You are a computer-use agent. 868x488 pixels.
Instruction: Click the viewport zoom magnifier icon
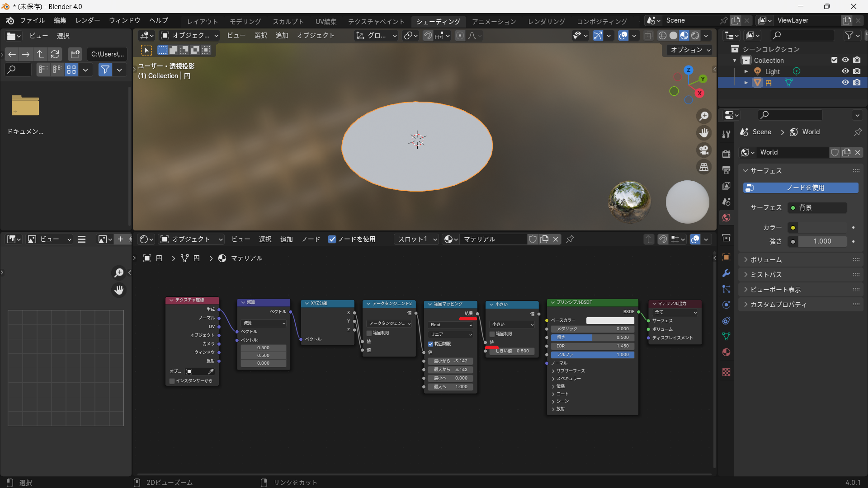click(704, 116)
